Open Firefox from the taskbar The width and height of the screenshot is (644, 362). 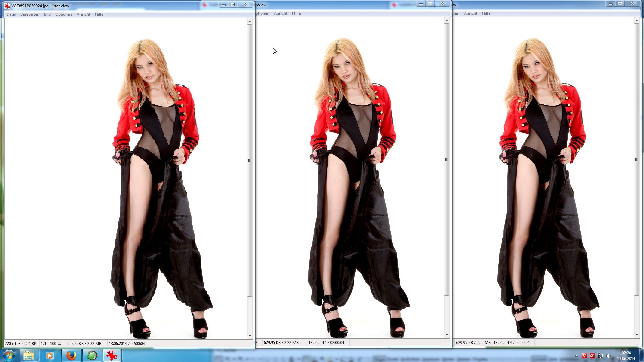coord(71,355)
